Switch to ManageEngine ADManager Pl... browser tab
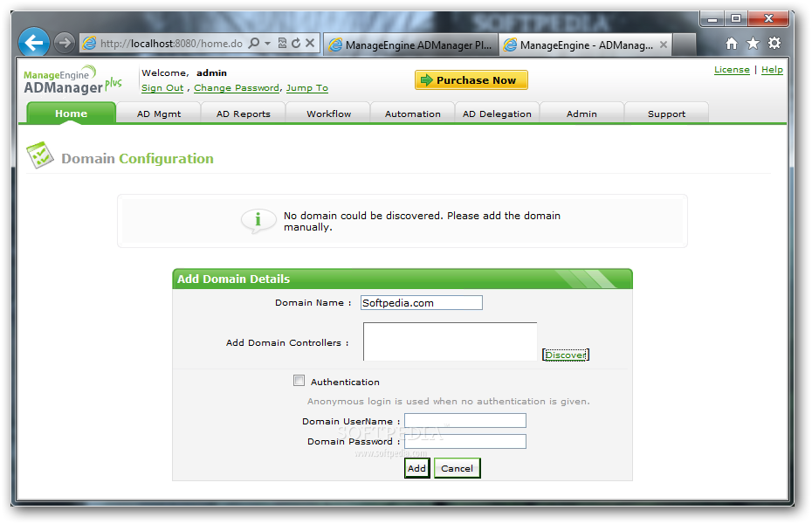The width and height of the screenshot is (812, 524). [411, 45]
